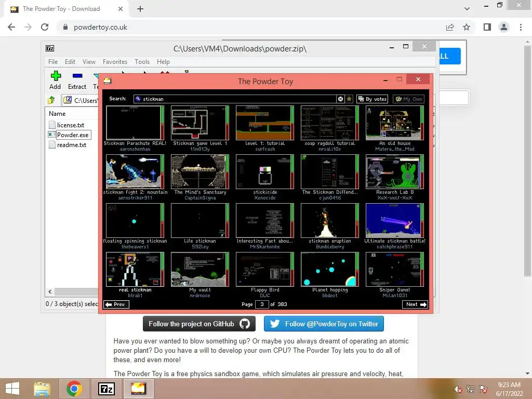Open Edit menu in 7-Zip

click(x=70, y=62)
